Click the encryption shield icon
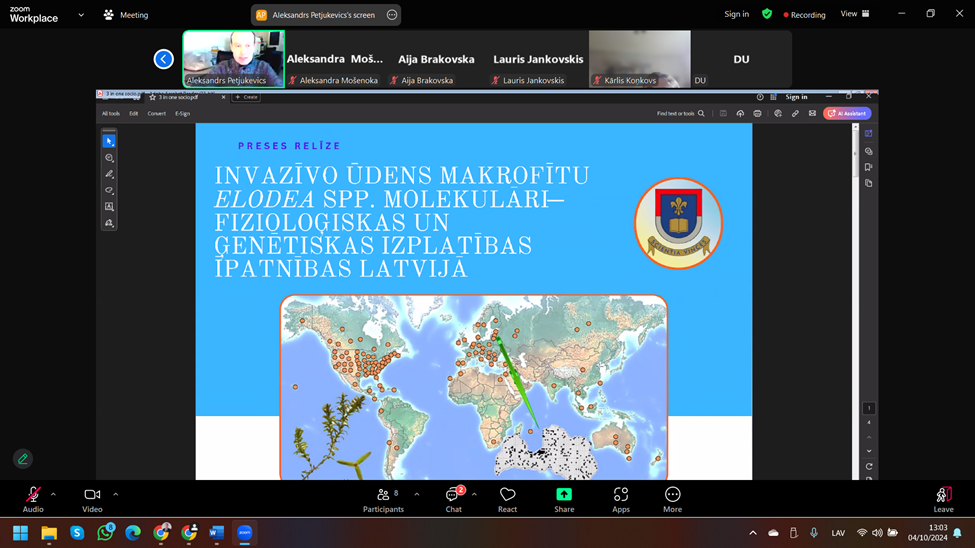Viewport: 975px width, 548px height. click(767, 14)
